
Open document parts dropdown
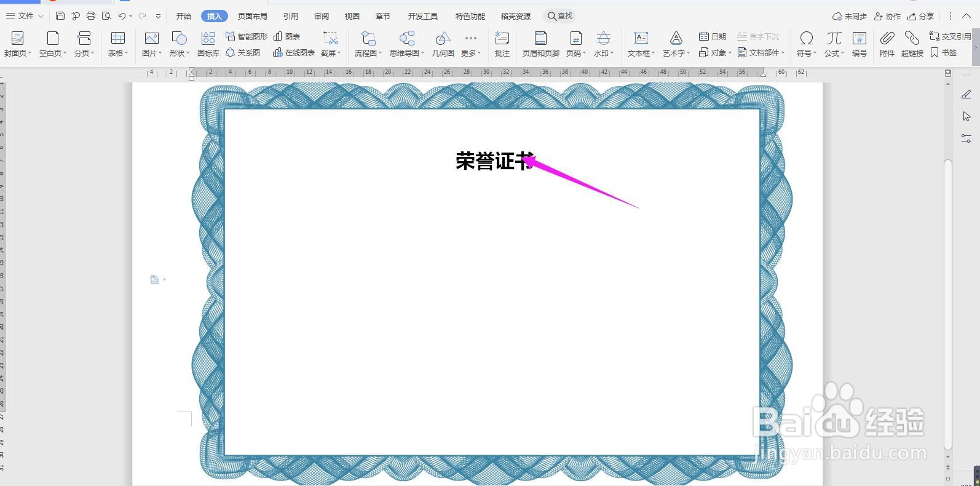(x=761, y=53)
